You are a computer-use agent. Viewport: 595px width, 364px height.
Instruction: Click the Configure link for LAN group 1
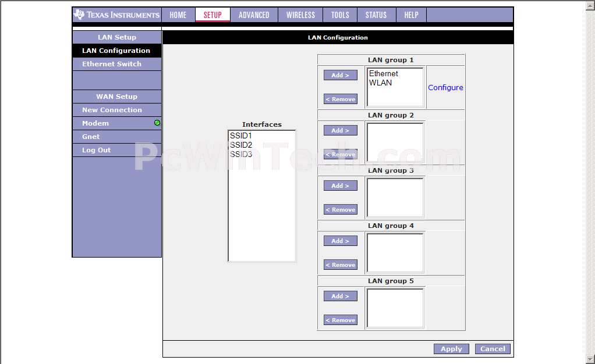point(445,88)
